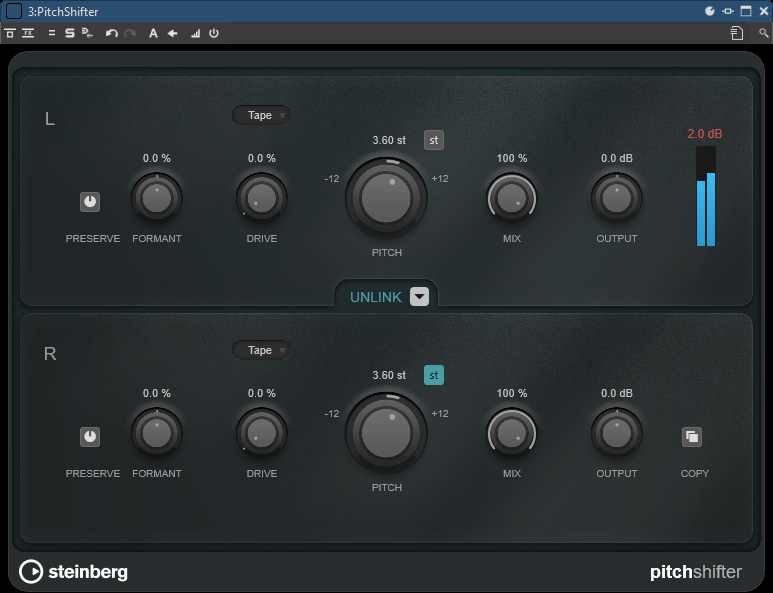Screen dimensions: 773x593
Task: Click the first toolbar icon, the rack view button
Action: point(10,33)
